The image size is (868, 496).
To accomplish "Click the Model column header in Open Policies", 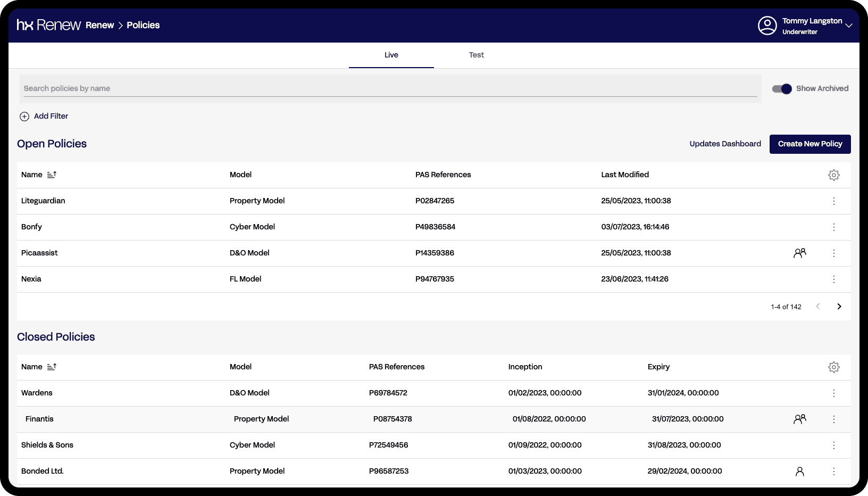I will tap(240, 175).
